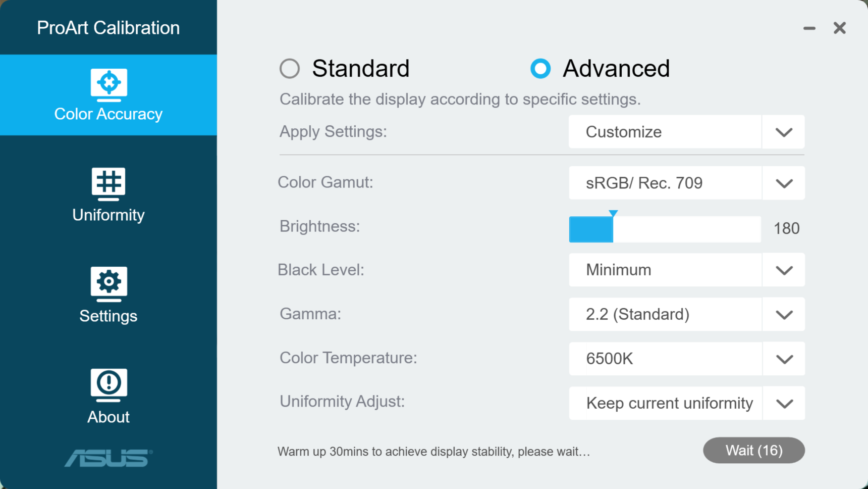This screenshot has height=489, width=868.
Task: Expand the Black Level dropdown
Action: click(686, 270)
